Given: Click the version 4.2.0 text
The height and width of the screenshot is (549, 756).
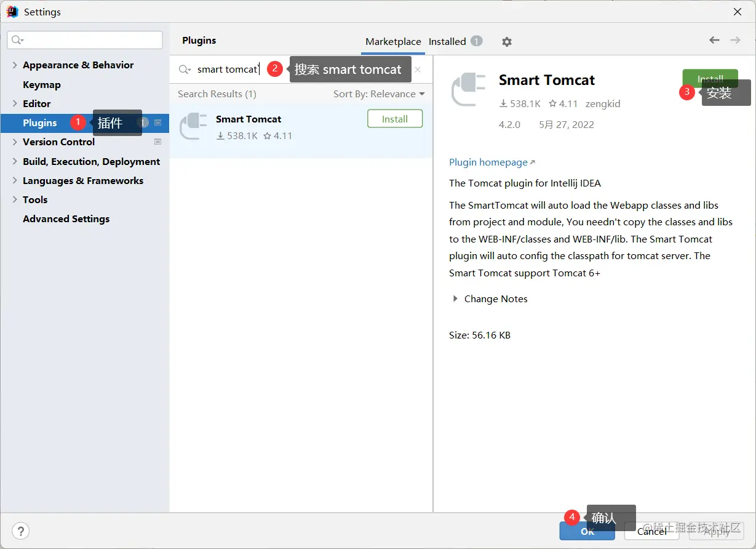Looking at the screenshot, I should tap(509, 125).
